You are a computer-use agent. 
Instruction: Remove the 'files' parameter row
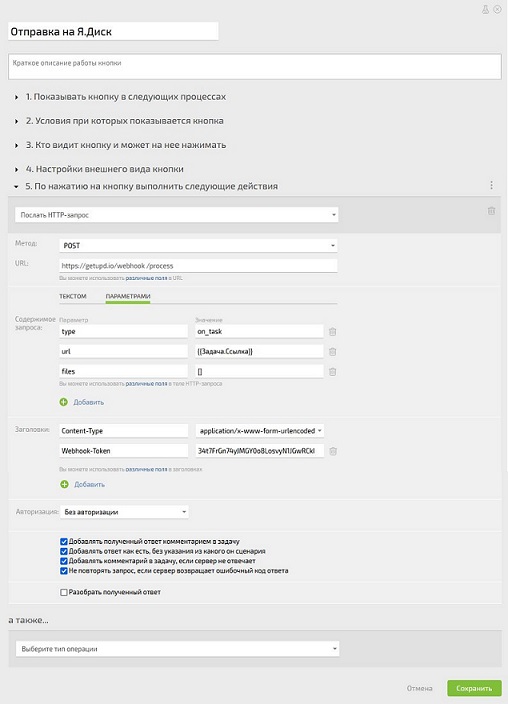coord(332,371)
